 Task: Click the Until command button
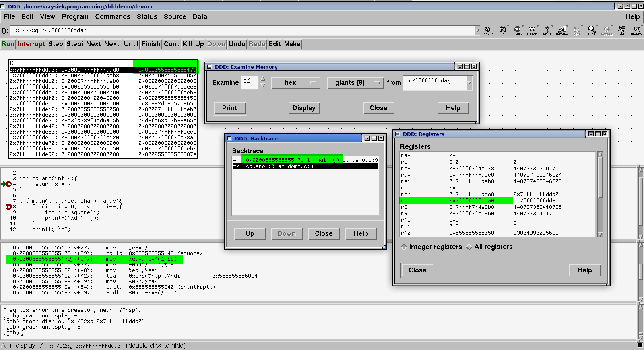[x=131, y=44]
